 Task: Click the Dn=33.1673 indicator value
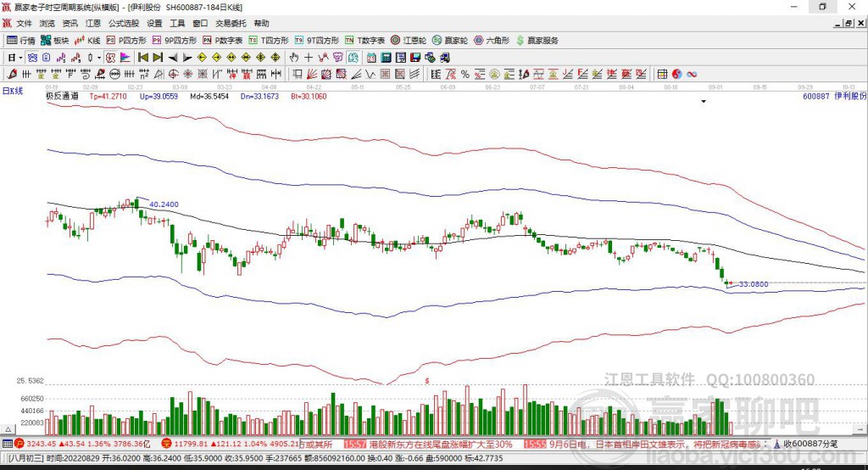pyautogui.click(x=259, y=96)
